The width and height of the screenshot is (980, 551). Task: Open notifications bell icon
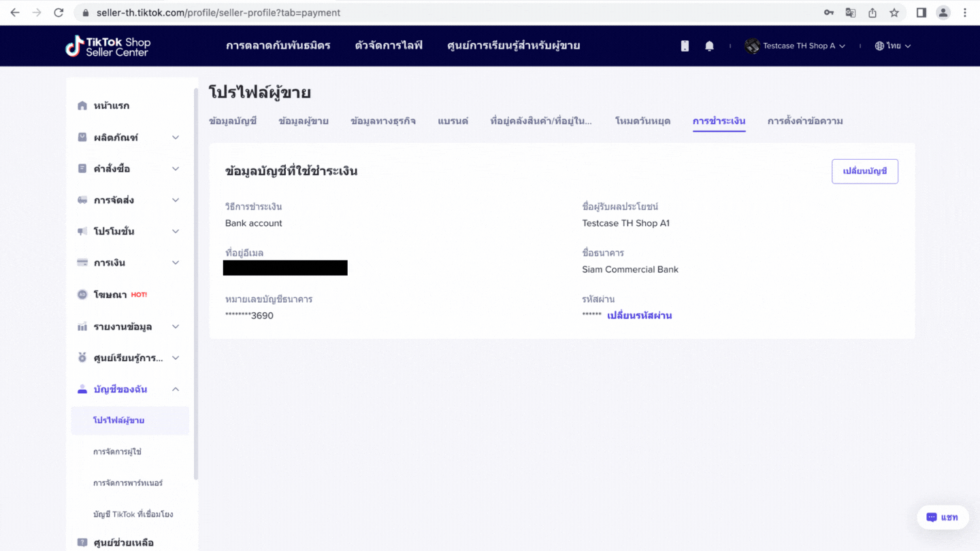(x=709, y=46)
